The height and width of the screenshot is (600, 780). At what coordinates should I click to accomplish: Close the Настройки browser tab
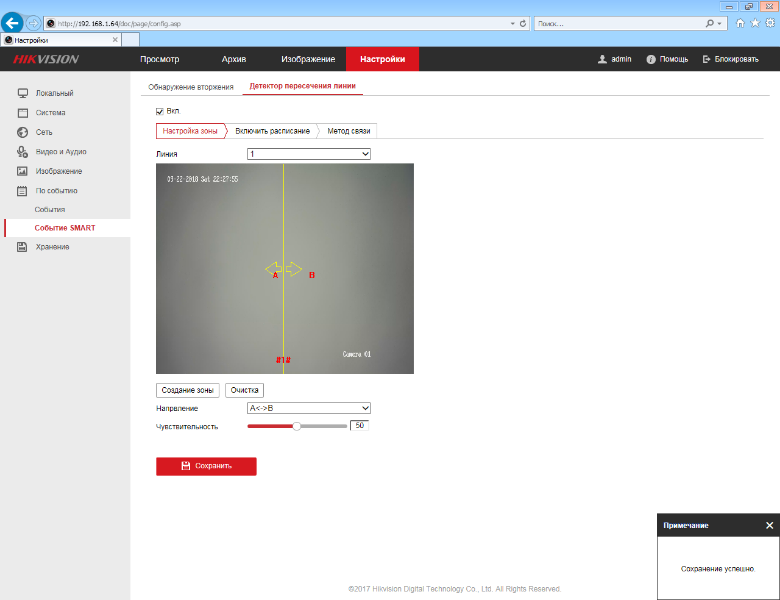point(115,40)
